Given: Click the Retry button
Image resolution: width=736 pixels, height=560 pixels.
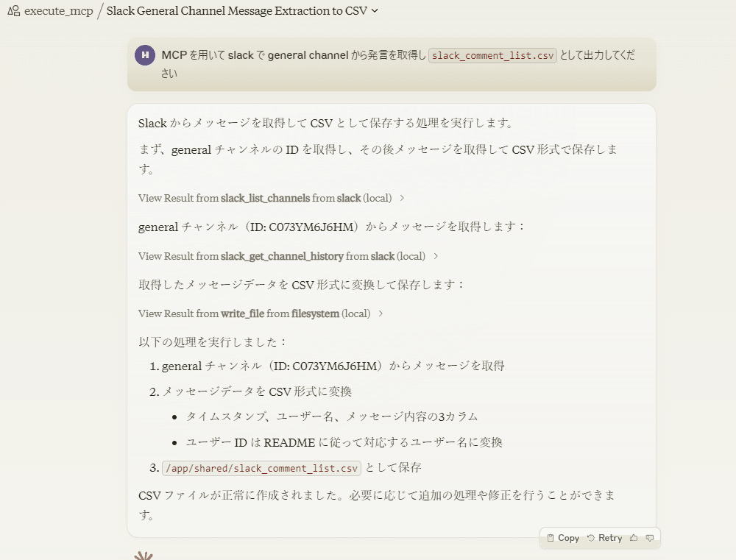Looking at the screenshot, I should pos(604,538).
